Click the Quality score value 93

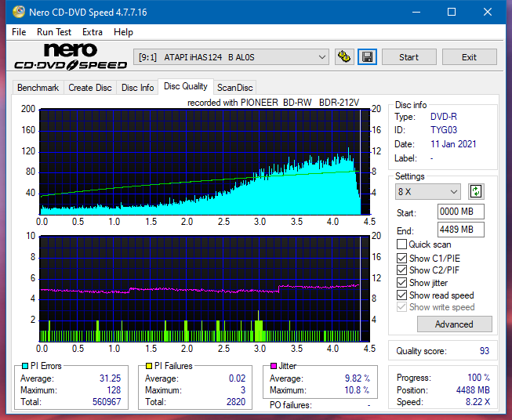tap(485, 351)
